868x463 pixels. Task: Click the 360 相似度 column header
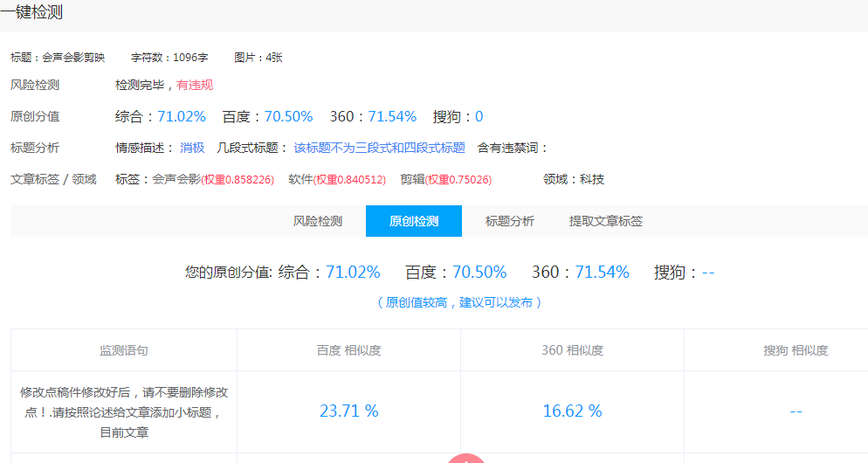(x=572, y=350)
